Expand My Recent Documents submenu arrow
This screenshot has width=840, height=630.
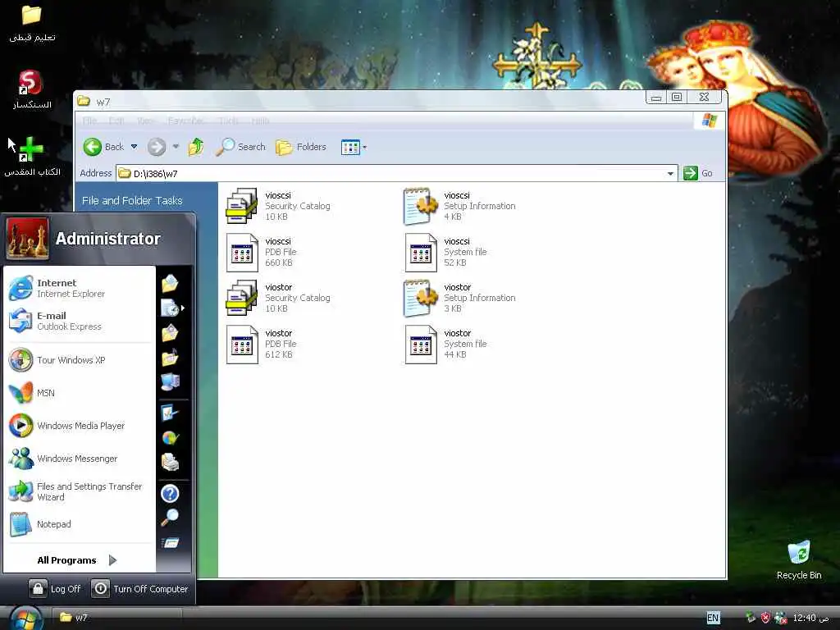click(183, 308)
